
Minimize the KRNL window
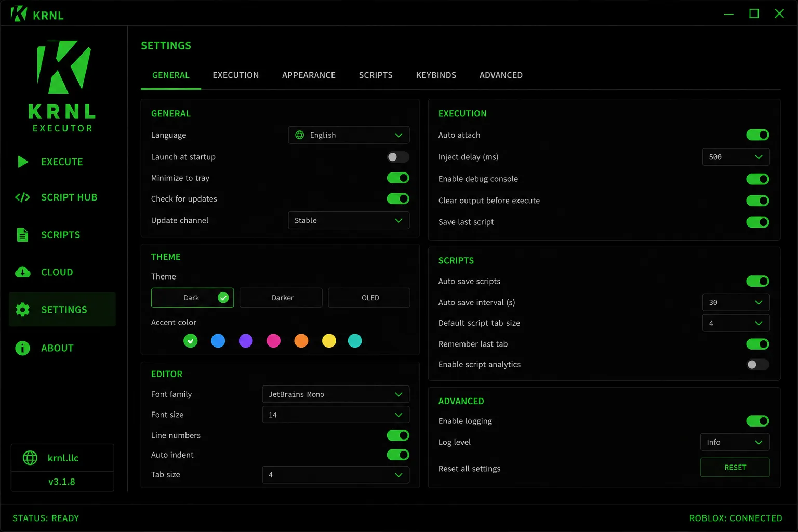click(729, 14)
